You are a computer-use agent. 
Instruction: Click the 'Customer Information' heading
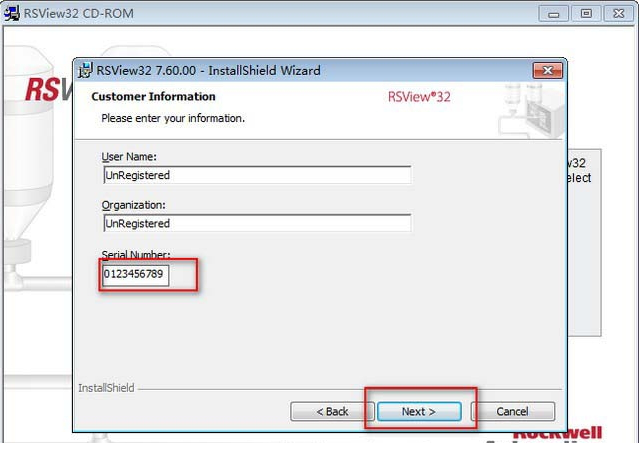[153, 97]
